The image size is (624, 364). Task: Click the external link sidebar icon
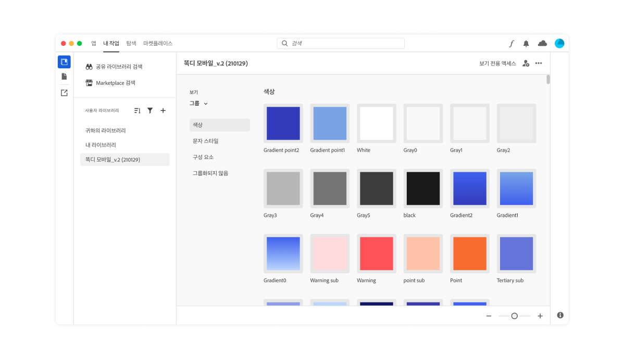[64, 93]
